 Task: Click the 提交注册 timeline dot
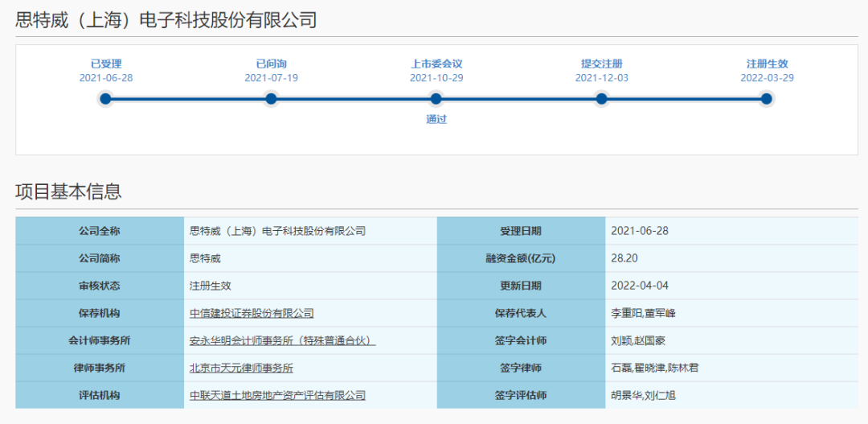pos(601,99)
